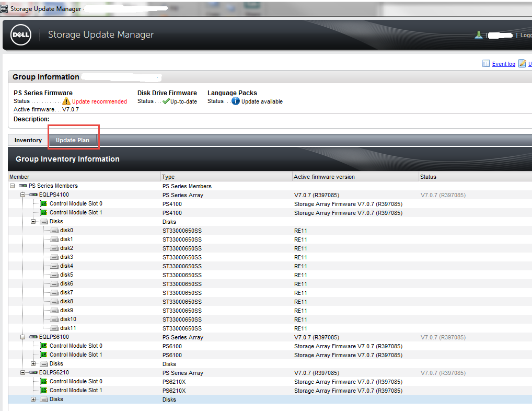Viewport: 532px width, 411px height.
Task: Click the Event log table icon
Action: (486, 63)
